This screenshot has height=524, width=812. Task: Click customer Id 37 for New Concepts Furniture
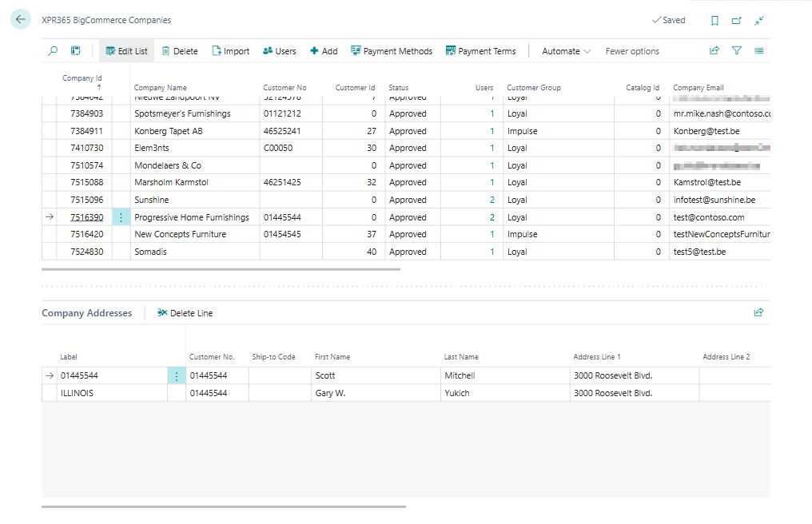click(x=372, y=234)
